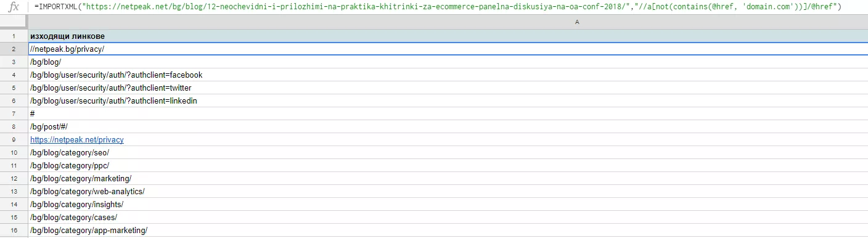Screen dimensions: 868x238
Task: Select the /bg/blog/category/web-analytics/ cell
Action: 448,192
